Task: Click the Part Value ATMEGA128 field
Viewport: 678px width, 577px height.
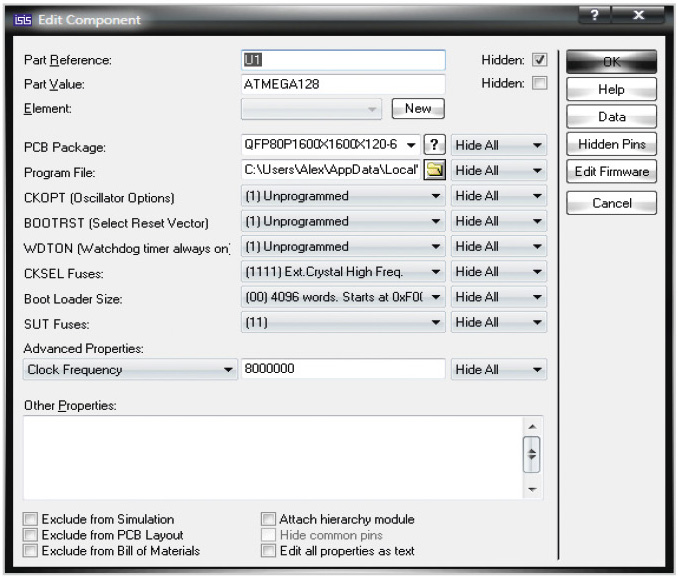Action: (x=343, y=84)
